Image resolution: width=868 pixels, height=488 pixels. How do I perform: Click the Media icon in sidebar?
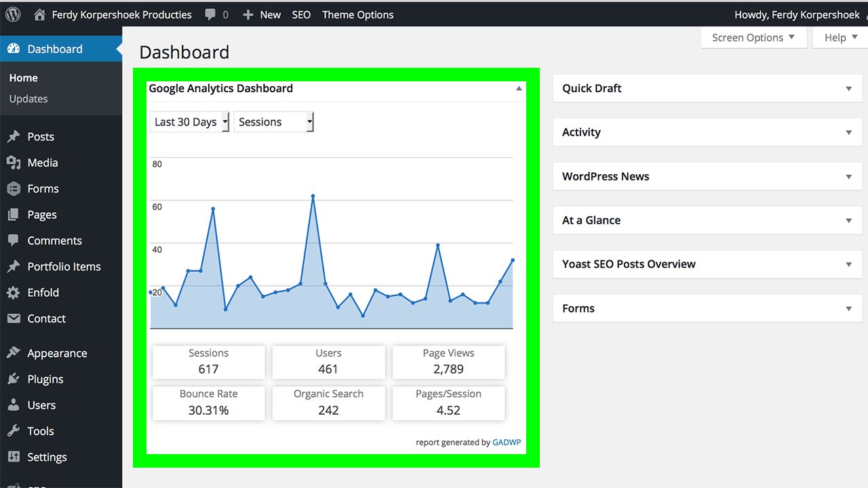click(x=14, y=163)
